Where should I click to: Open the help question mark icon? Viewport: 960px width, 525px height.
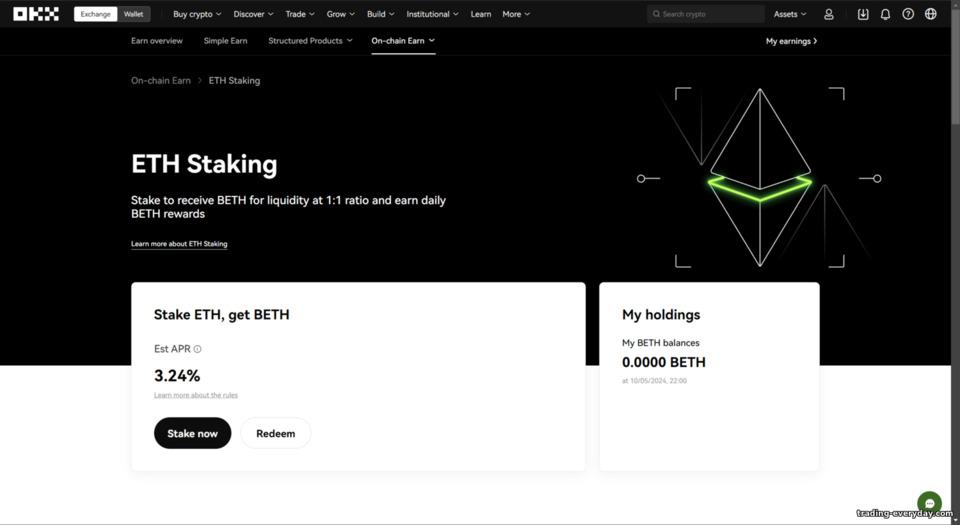(x=908, y=14)
